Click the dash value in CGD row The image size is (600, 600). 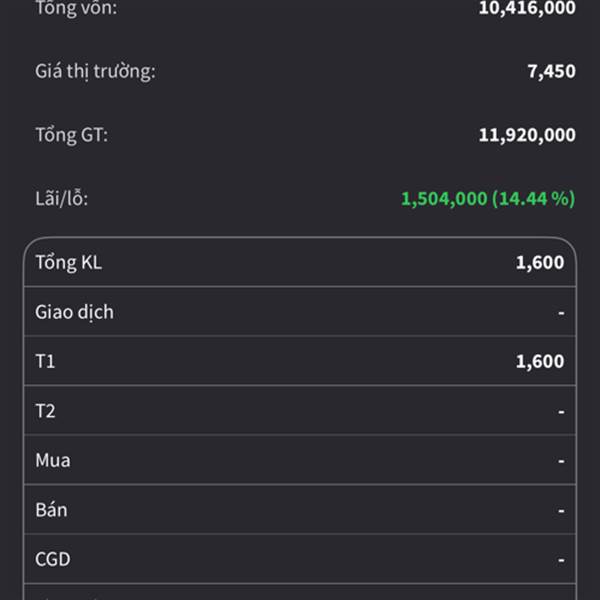561,561
